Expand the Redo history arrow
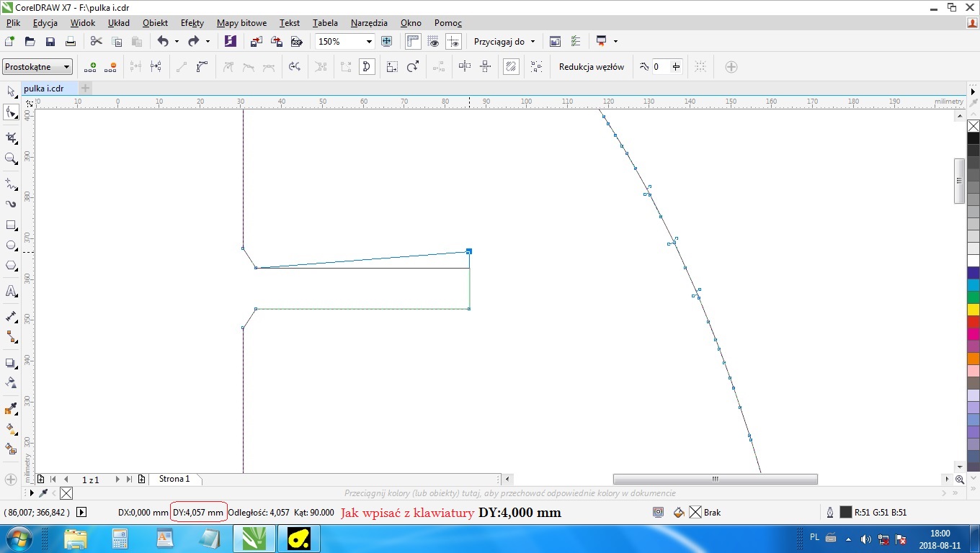Image resolution: width=980 pixels, height=553 pixels. pos(208,42)
